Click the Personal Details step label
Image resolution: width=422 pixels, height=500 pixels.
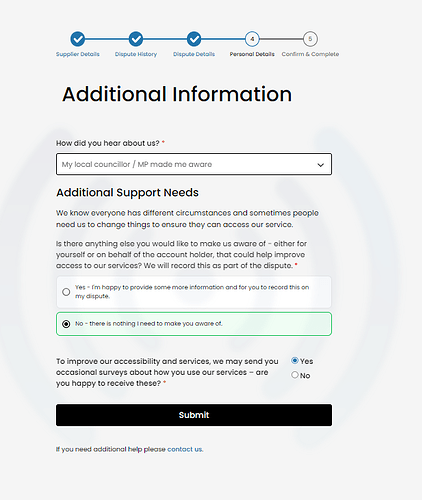click(252, 54)
